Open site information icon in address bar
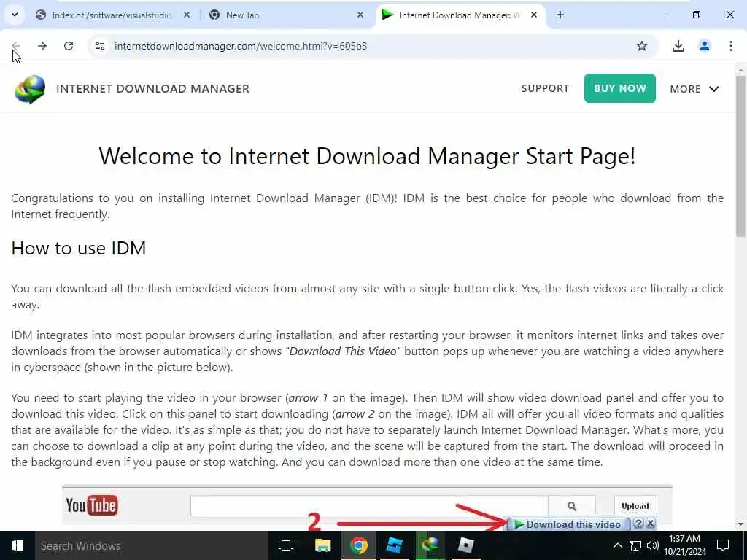This screenshot has width=747, height=560. click(x=99, y=46)
